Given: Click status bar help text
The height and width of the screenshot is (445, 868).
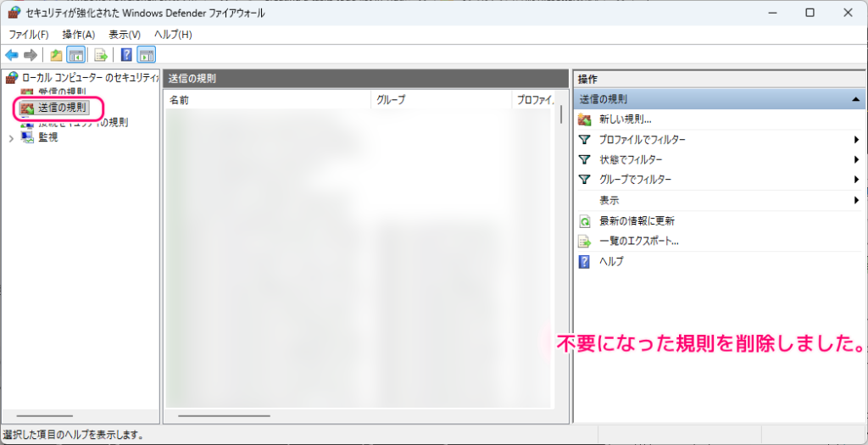Looking at the screenshot, I should tap(73, 435).
